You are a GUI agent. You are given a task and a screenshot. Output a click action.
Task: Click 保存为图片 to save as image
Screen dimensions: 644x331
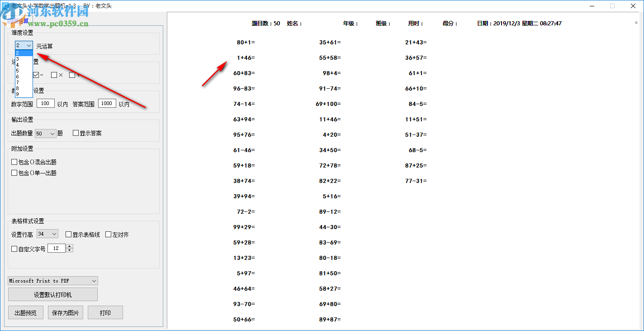(x=66, y=312)
